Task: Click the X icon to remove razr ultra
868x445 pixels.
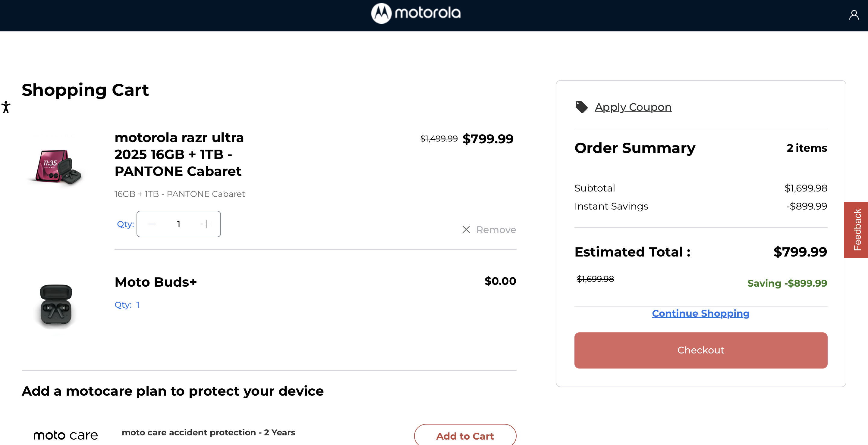Action: [x=466, y=229]
